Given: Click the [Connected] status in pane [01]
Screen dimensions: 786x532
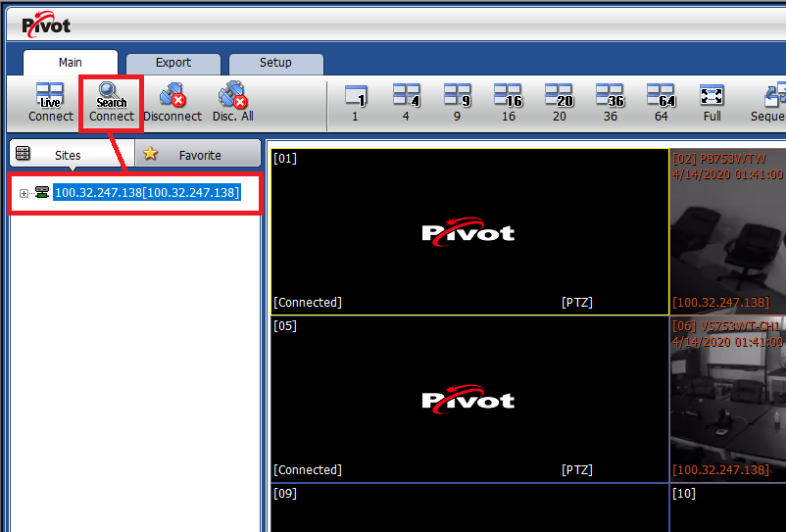Looking at the screenshot, I should click(308, 303).
